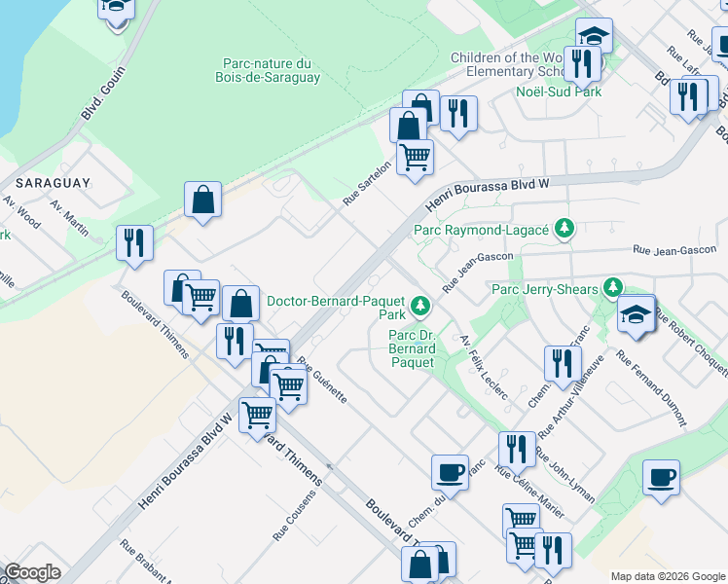Image resolution: width=728 pixels, height=584 pixels.
Task: Select the Rue Cousens street label
Action: pos(294,516)
